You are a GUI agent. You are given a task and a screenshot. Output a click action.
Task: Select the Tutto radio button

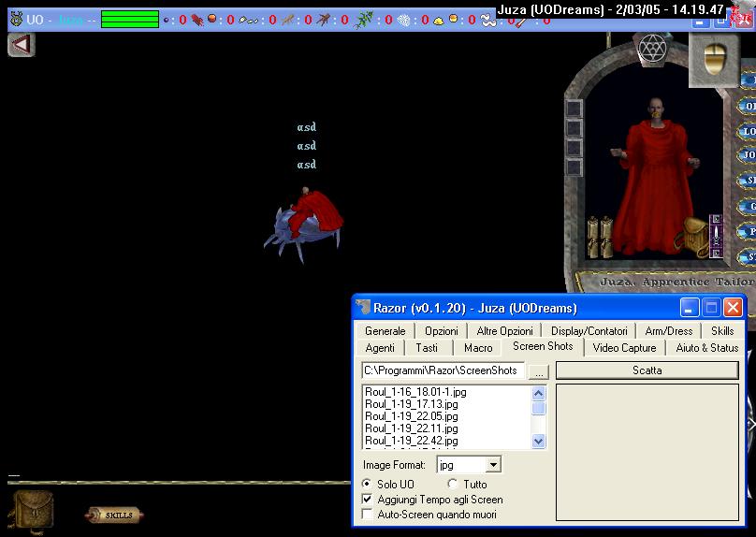click(453, 484)
